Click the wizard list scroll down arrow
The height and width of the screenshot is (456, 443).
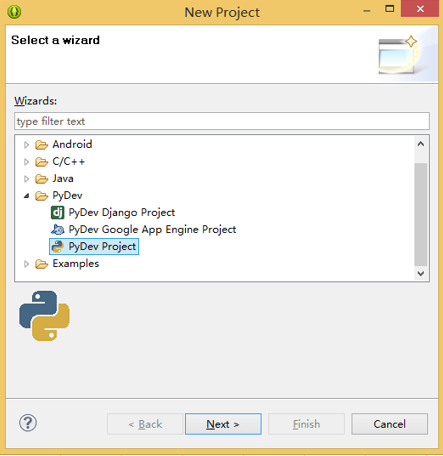click(421, 273)
